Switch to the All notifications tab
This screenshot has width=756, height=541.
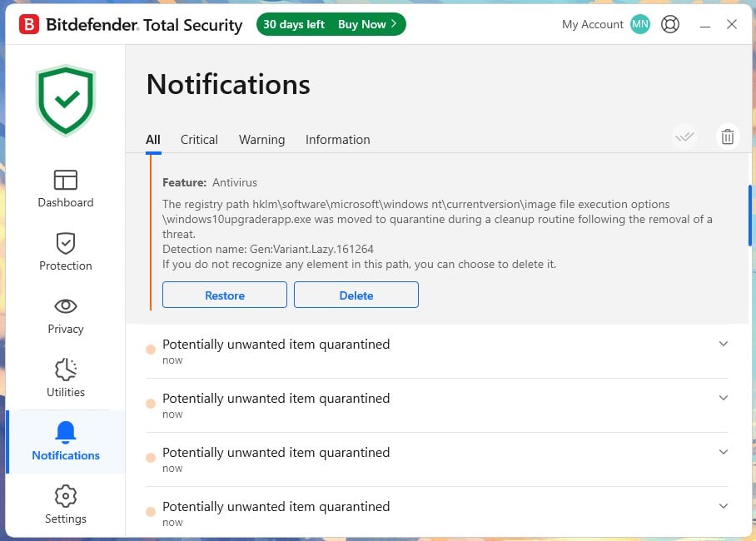tap(153, 140)
